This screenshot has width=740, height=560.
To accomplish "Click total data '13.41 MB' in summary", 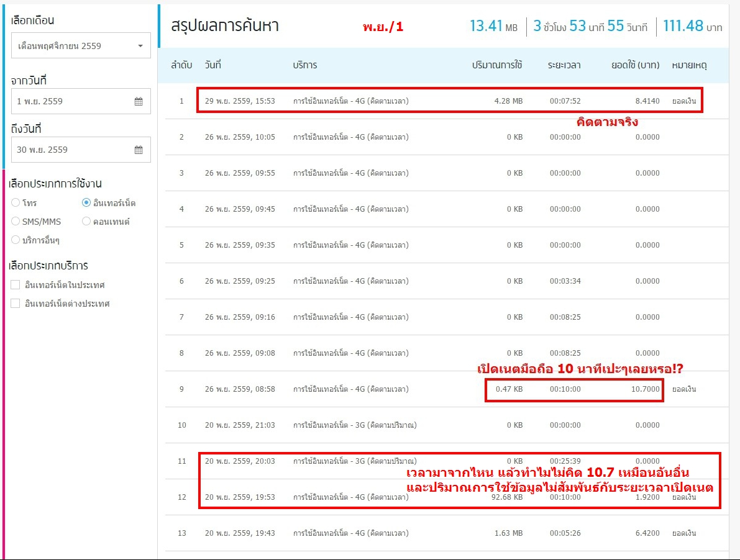I will pyautogui.click(x=494, y=26).
